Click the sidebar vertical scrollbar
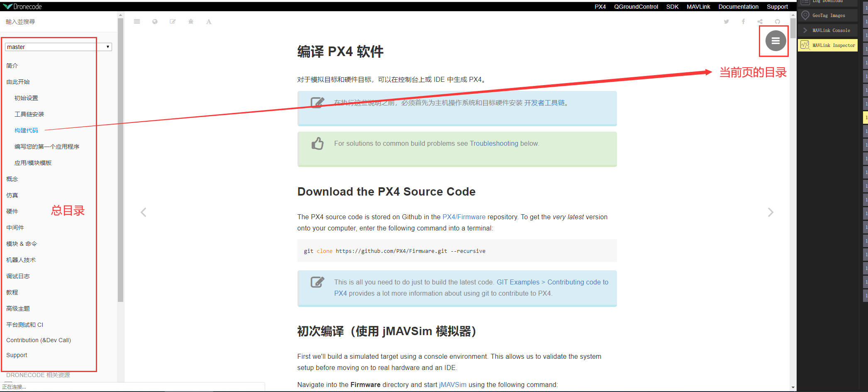 [x=120, y=158]
